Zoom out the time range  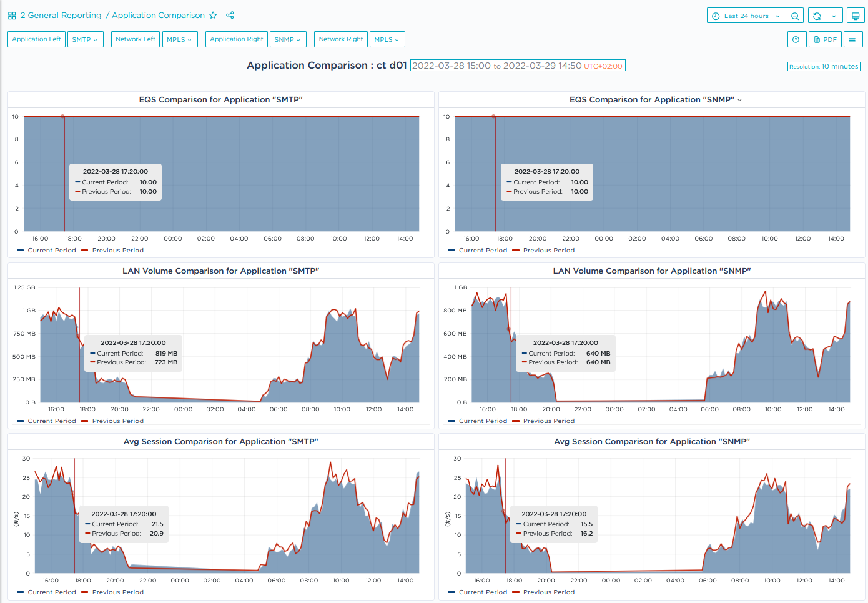[x=795, y=16]
